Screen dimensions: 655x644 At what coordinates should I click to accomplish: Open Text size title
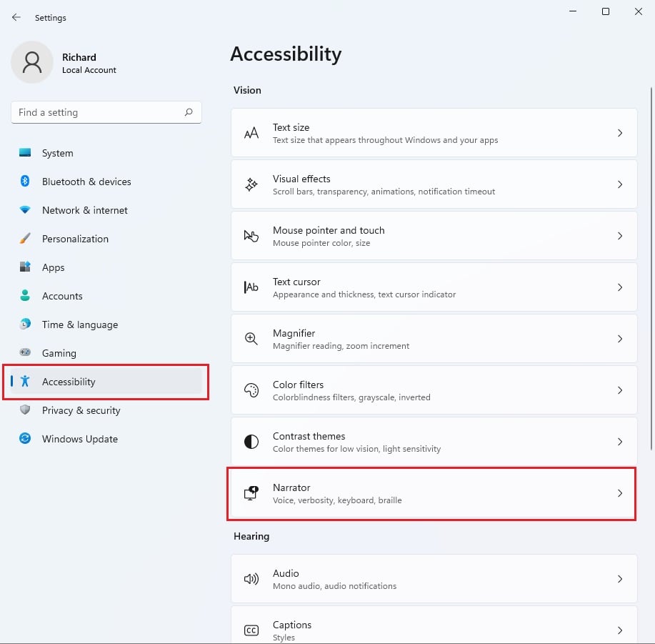tap(291, 127)
